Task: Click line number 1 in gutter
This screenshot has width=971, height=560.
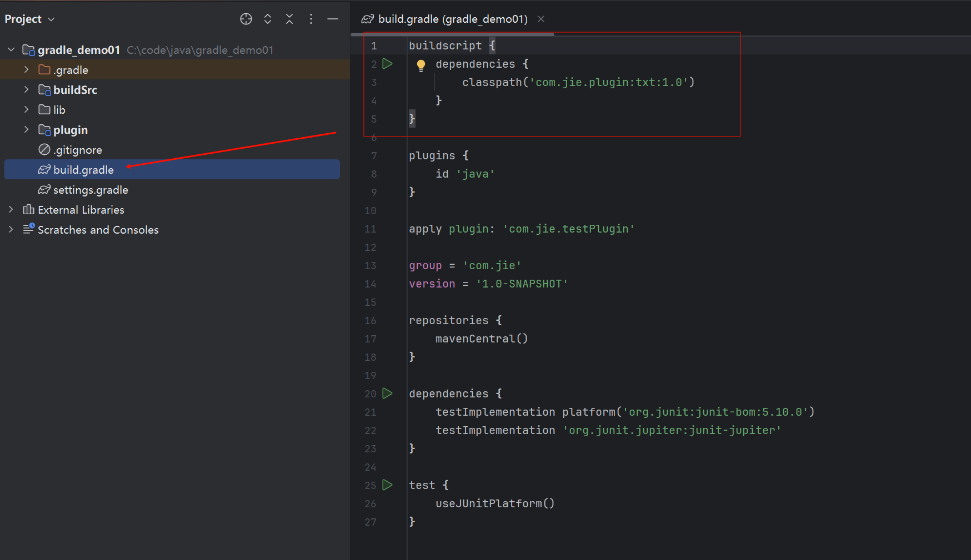Action: point(374,46)
